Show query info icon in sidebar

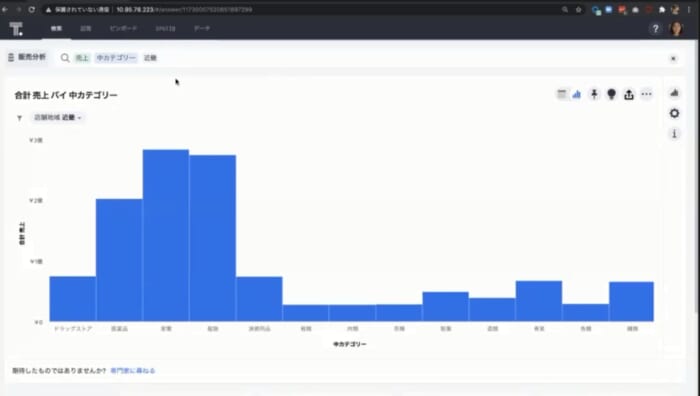(675, 133)
